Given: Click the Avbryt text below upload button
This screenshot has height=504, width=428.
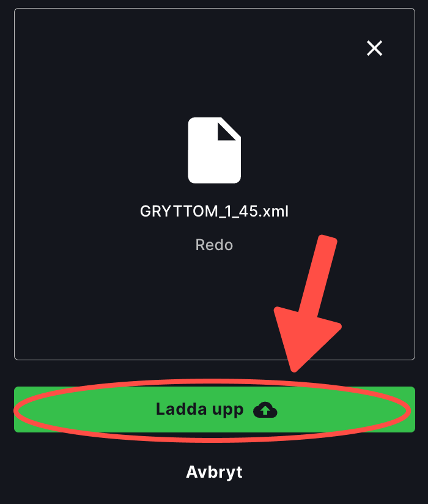Looking at the screenshot, I should 215,472.
